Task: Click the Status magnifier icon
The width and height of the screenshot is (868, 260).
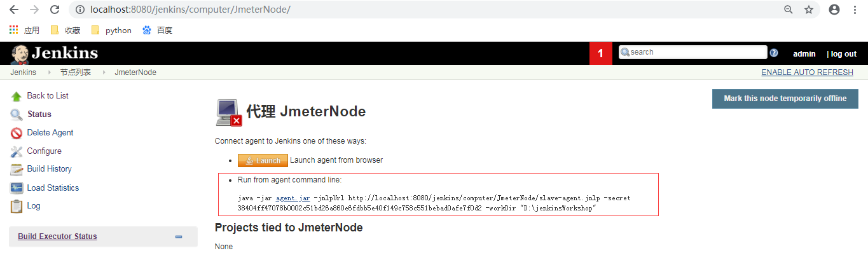Action: [17, 114]
